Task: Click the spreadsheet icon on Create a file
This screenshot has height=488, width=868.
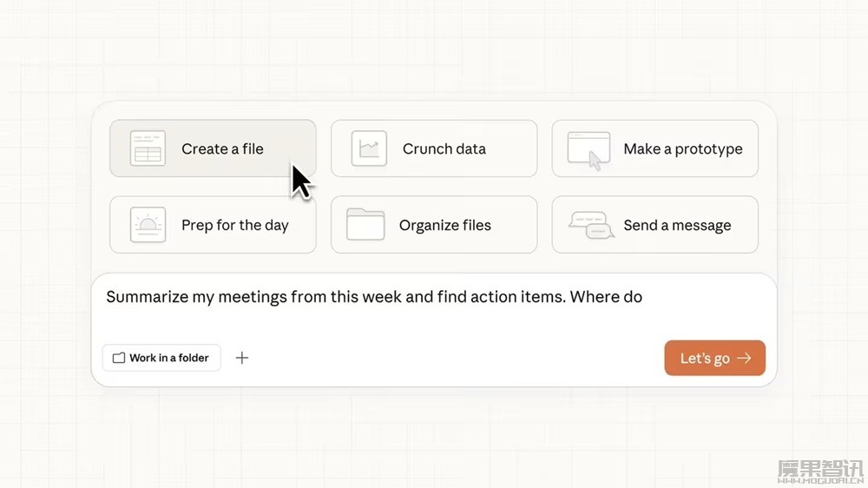Action: (148, 148)
